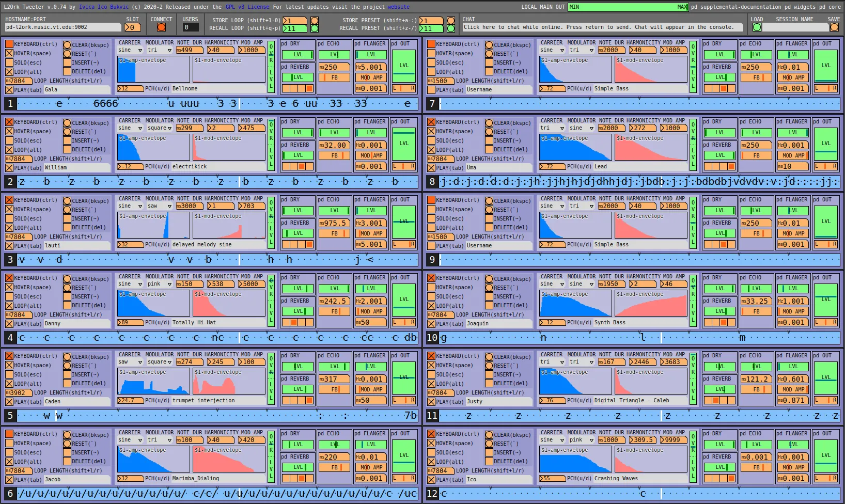845x504 pixels.
Task: Open the pd core subpatch
Action: coord(830,7)
